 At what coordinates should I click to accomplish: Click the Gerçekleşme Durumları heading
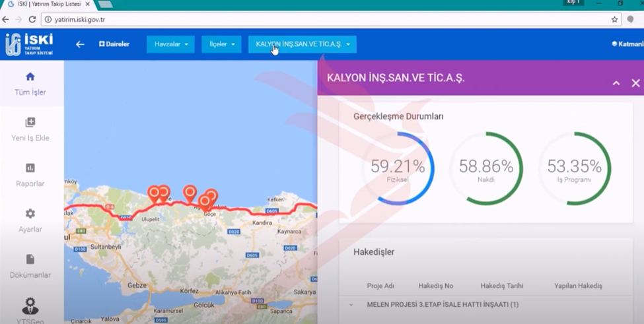pyautogui.click(x=398, y=117)
